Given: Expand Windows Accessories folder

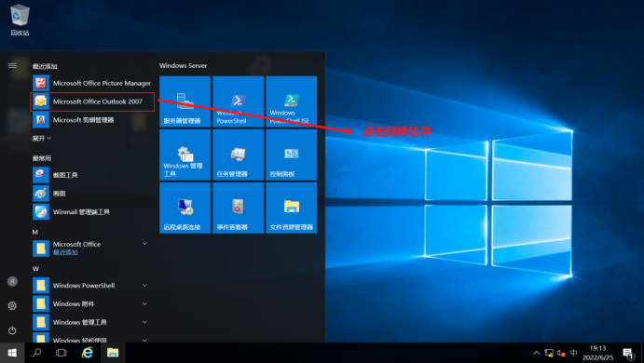Looking at the screenshot, I should point(92,303).
